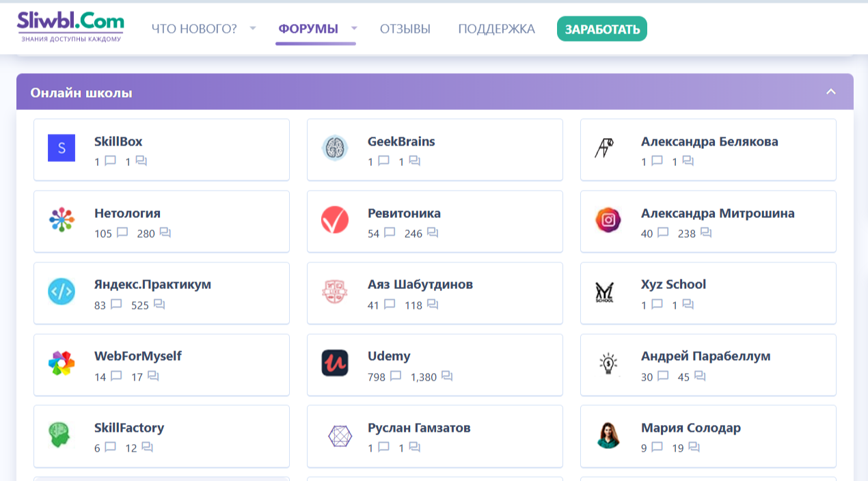
Task: Click the messages icon under Ревитоника
Action: (x=433, y=233)
